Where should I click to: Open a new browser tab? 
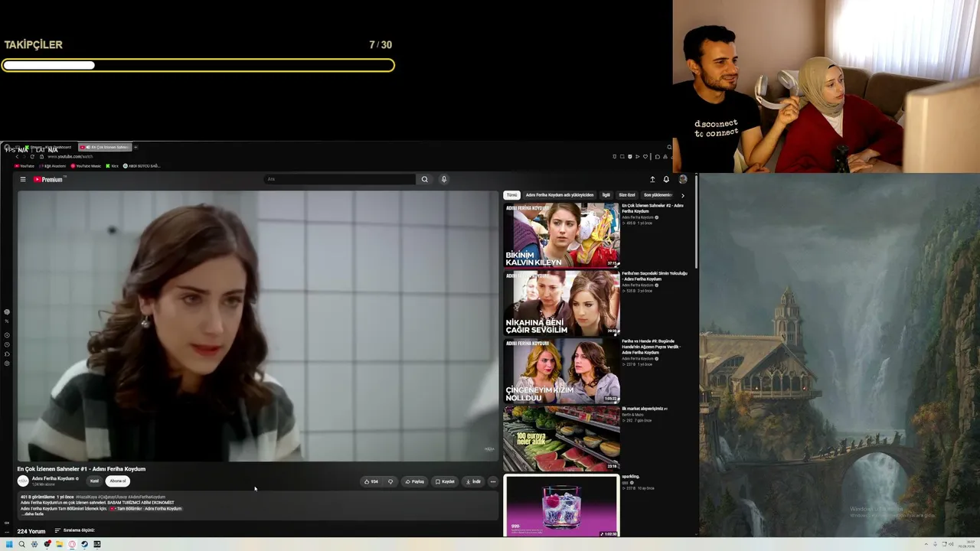pyautogui.click(x=136, y=147)
